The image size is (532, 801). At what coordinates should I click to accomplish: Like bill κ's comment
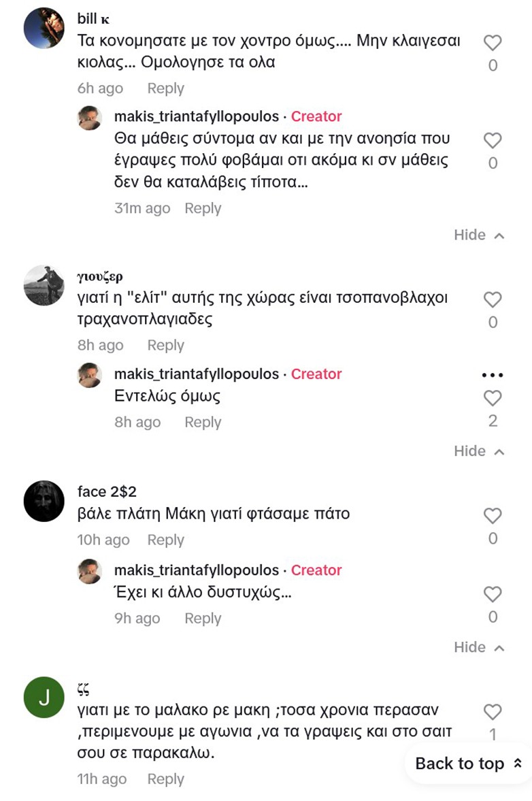click(493, 44)
